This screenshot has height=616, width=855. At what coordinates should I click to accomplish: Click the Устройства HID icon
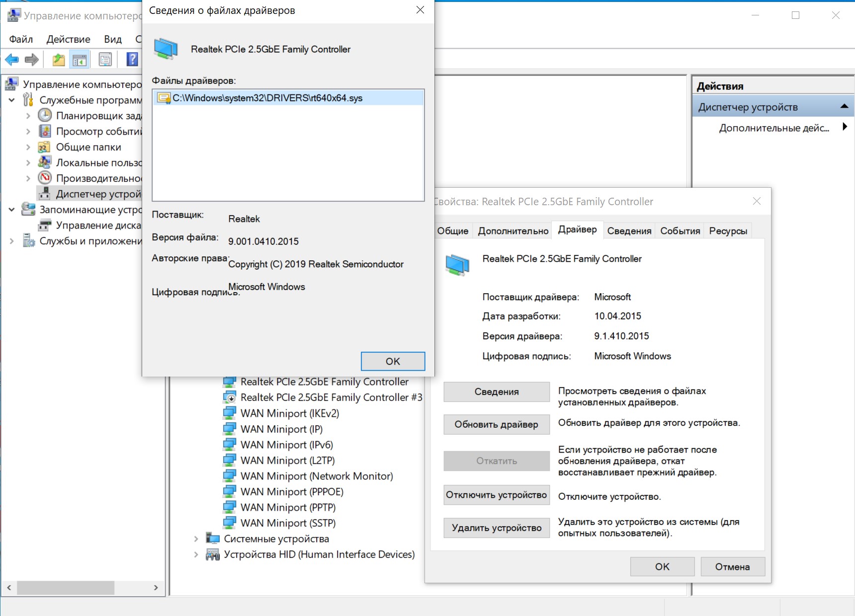coord(213,554)
